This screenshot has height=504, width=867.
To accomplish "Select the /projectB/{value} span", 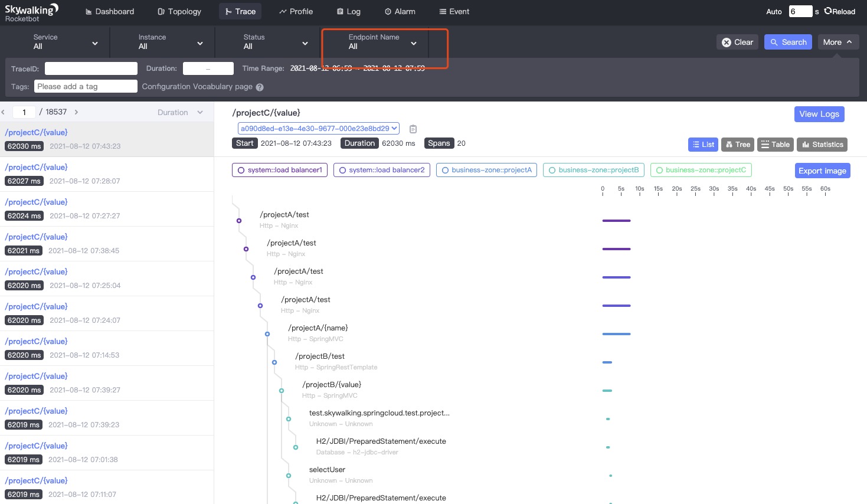I will pyautogui.click(x=332, y=385).
